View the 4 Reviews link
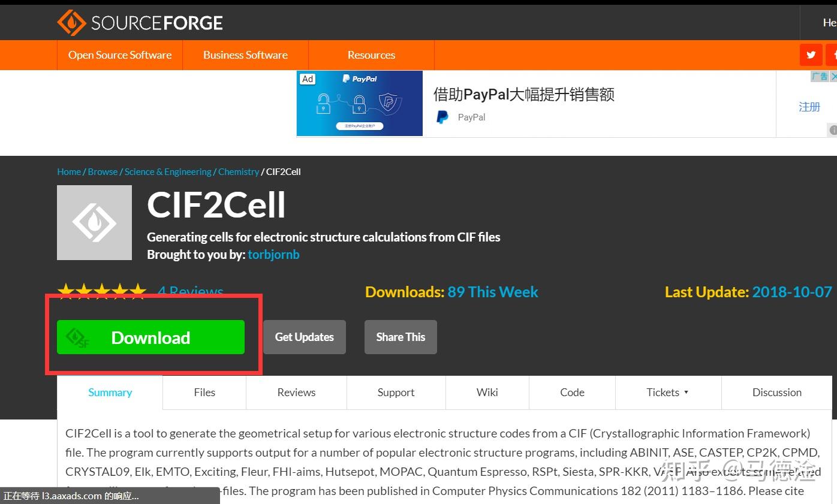Screen dimensions: 837x504 click(x=190, y=292)
